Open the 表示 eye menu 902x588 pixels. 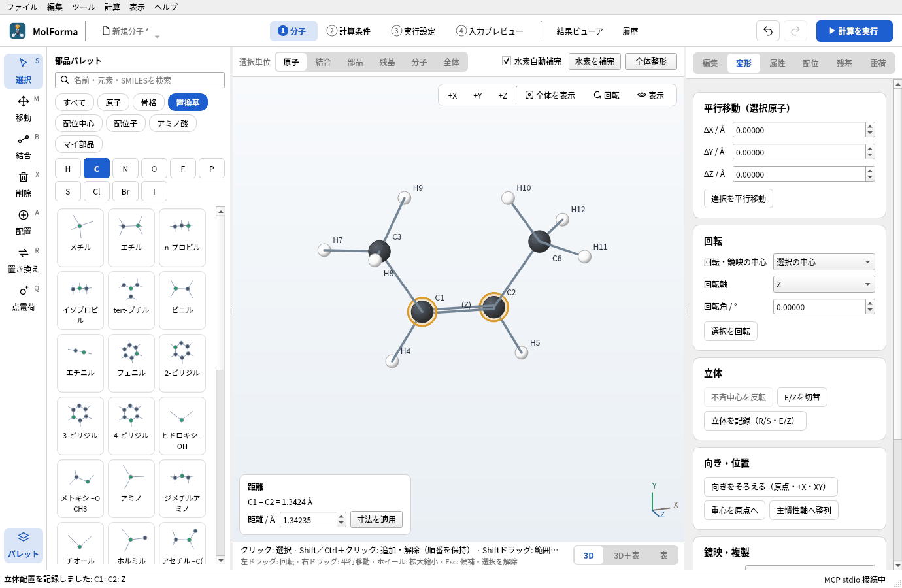(651, 95)
